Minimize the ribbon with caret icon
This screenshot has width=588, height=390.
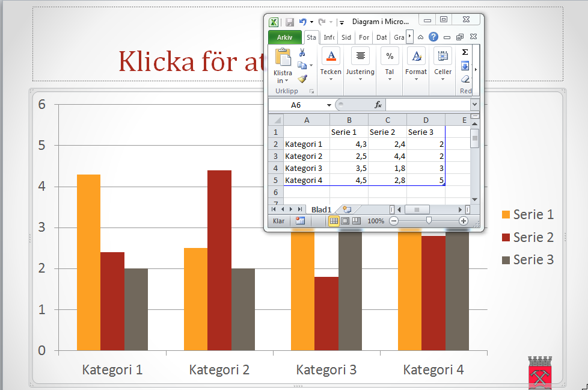(x=421, y=37)
